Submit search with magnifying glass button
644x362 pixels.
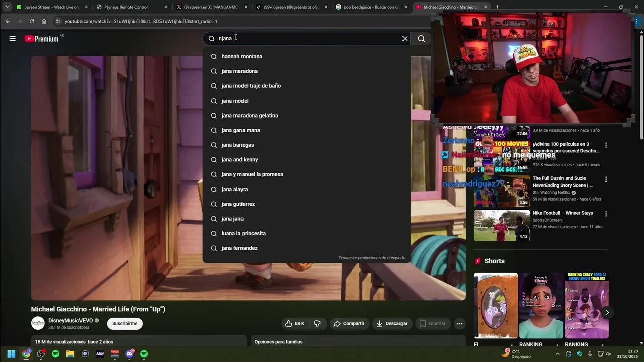pos(421,39)
